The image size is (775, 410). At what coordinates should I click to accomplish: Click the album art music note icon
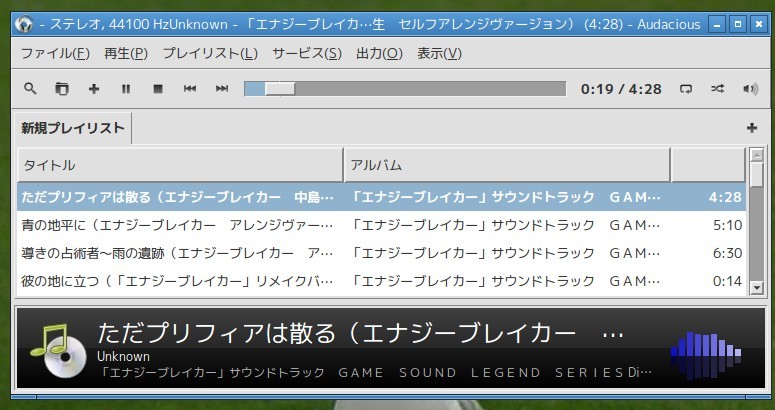[x=57, y=350]
